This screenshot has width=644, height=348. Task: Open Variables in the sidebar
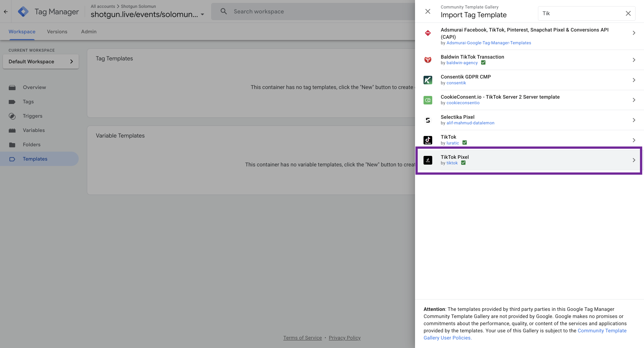pyautogui.click(x=34, y=131)
